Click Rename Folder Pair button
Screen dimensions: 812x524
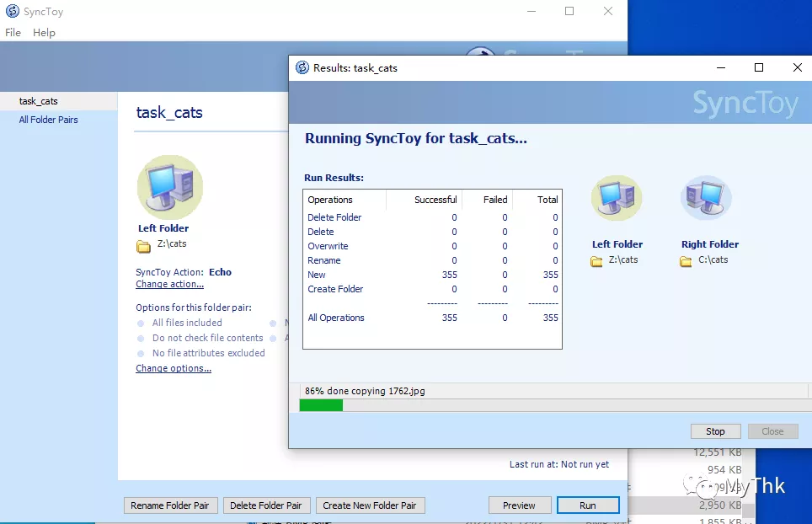click(170, 505)
